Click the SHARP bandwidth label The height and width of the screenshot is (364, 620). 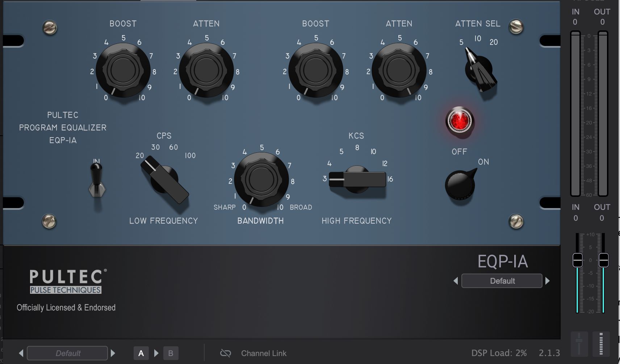click(225, 207)
